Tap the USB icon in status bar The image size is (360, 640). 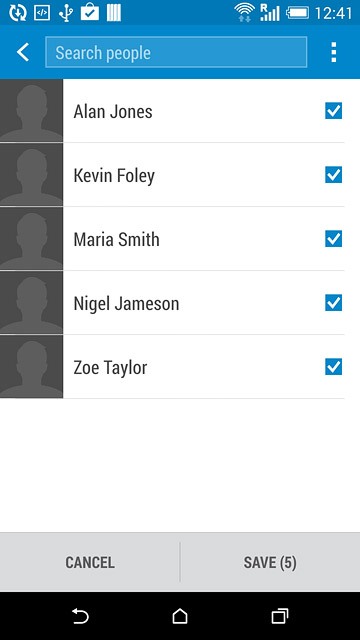pos(66,13)
